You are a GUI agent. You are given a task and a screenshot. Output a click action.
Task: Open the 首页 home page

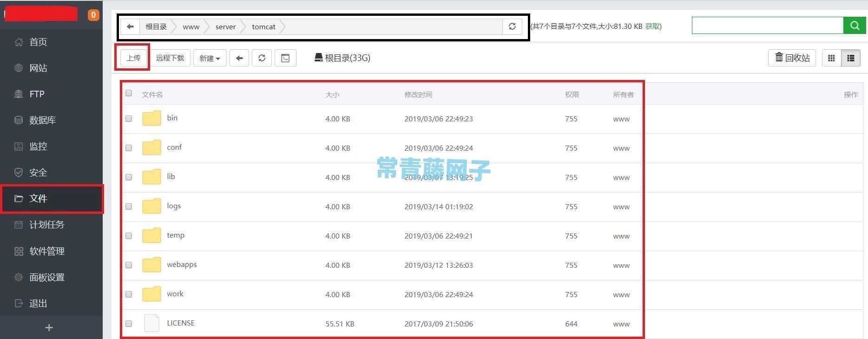click(x=51, y=42)
